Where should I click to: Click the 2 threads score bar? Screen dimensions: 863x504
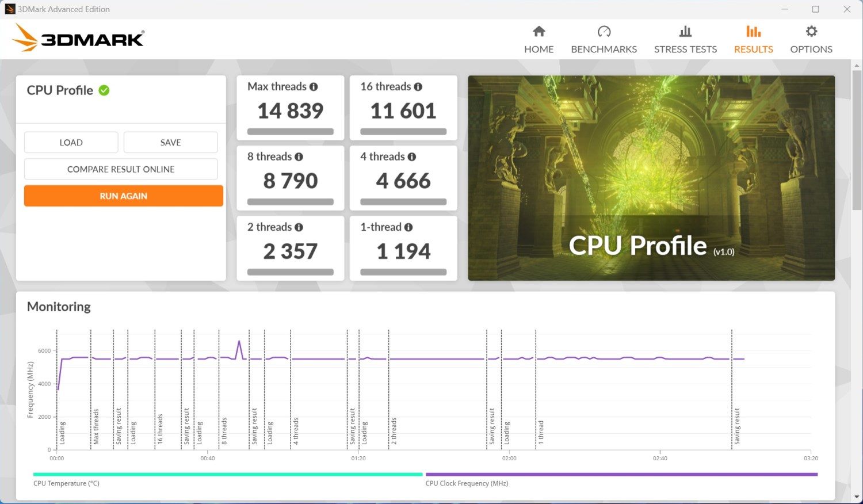point(291,272)
